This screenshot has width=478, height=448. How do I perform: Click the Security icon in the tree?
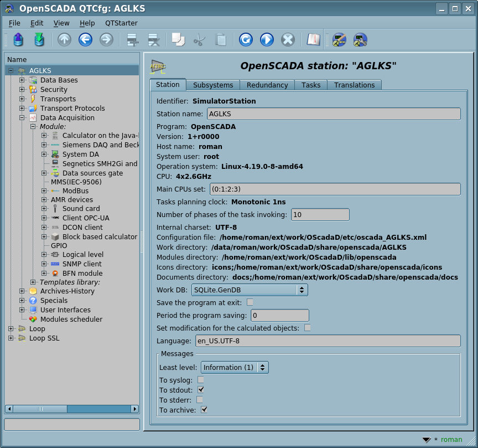click(33, 89)
